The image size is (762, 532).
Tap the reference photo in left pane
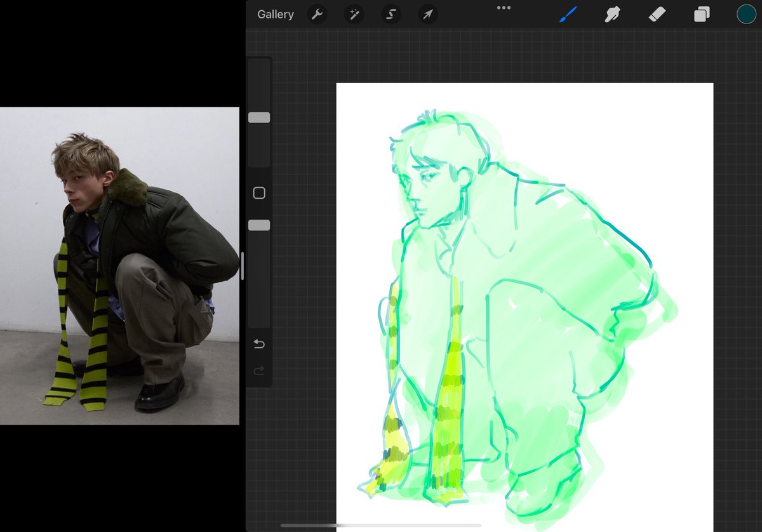[x=119, y=265]
